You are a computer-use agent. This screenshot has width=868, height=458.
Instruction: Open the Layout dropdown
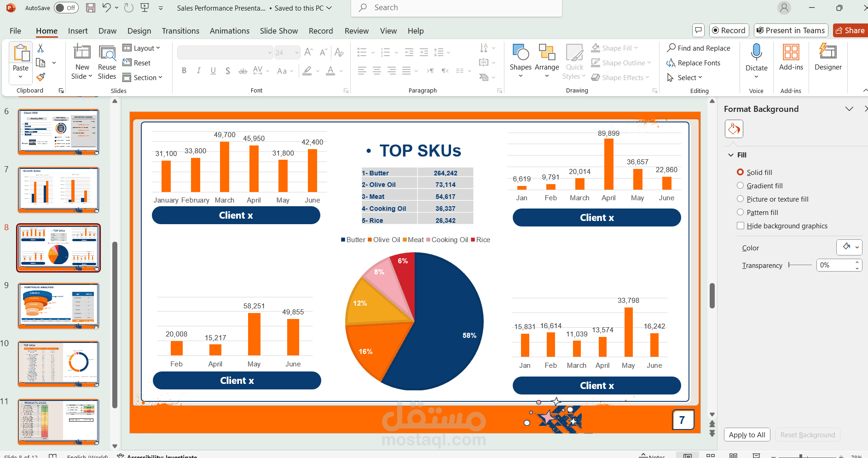(x=142, y=48)
